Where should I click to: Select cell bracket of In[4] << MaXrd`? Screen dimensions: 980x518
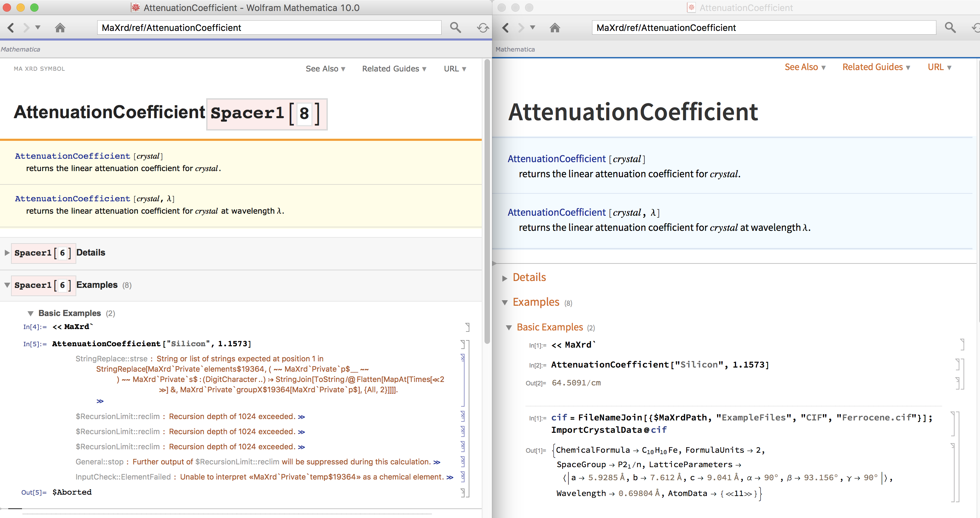tap(468, 327)
